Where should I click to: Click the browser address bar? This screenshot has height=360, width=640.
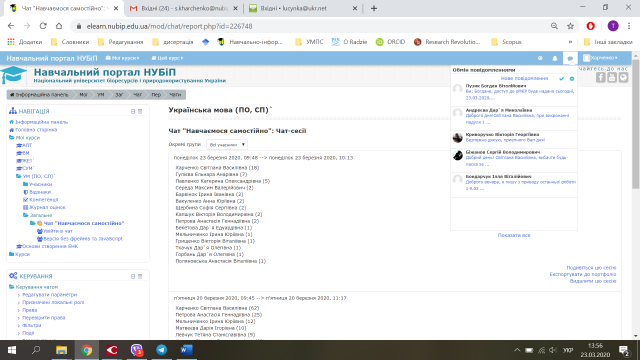tap(310, 26)
